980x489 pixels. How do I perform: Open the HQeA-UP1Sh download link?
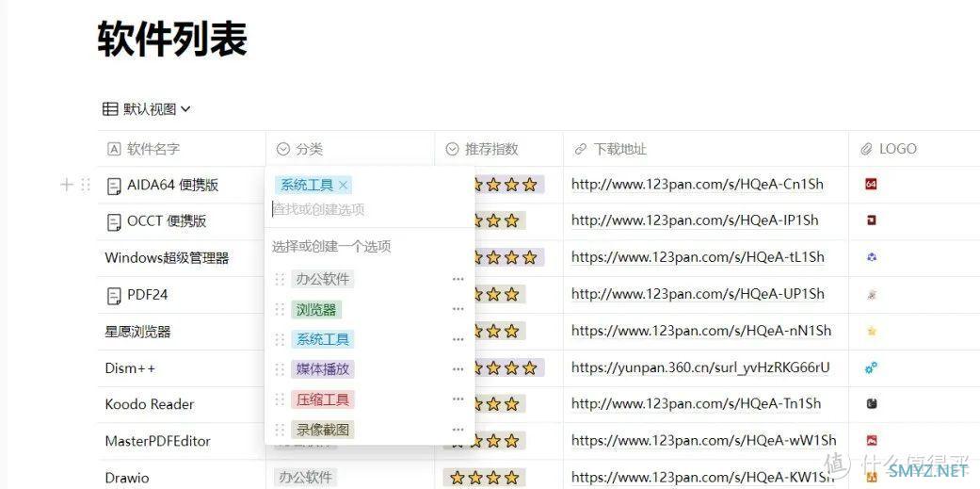tap(699, 294)
